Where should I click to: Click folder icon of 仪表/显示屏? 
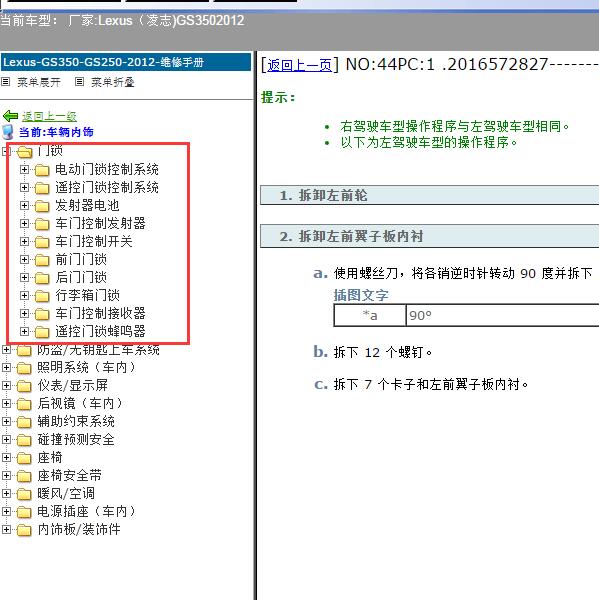coord(24,386)
